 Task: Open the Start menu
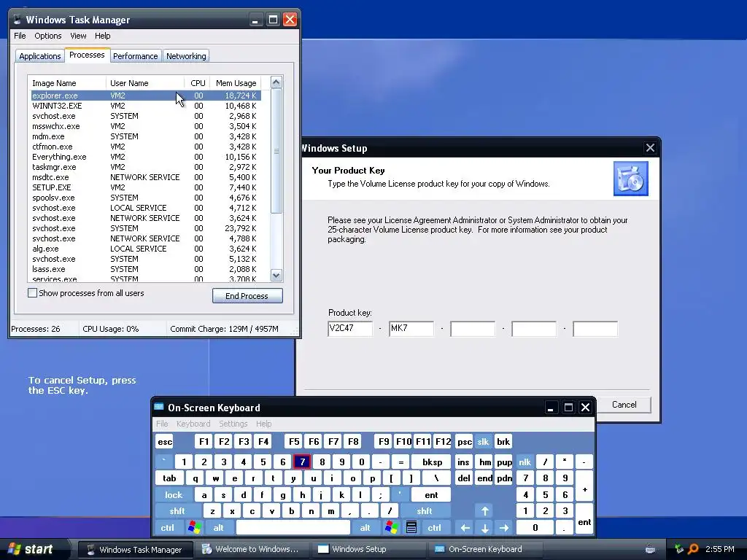point(31,549)
